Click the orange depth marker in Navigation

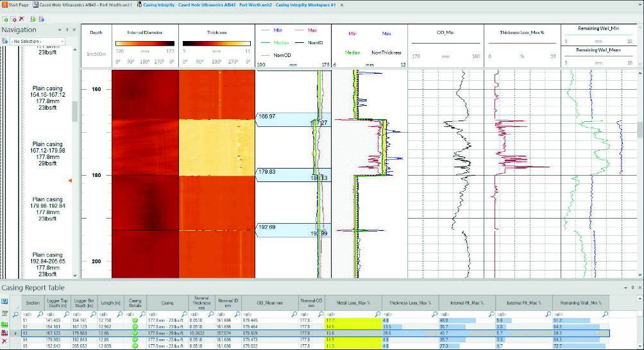click(x=70, y=181)
